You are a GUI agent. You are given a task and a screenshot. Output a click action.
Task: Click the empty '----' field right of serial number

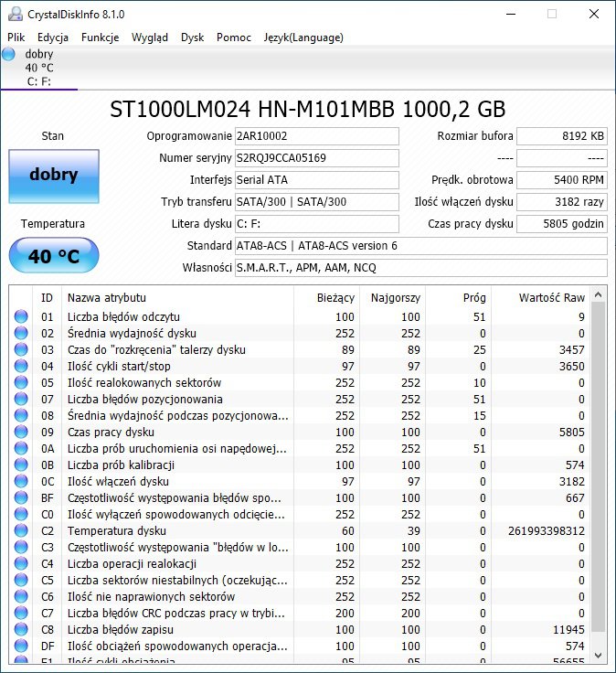click(561, 158)
